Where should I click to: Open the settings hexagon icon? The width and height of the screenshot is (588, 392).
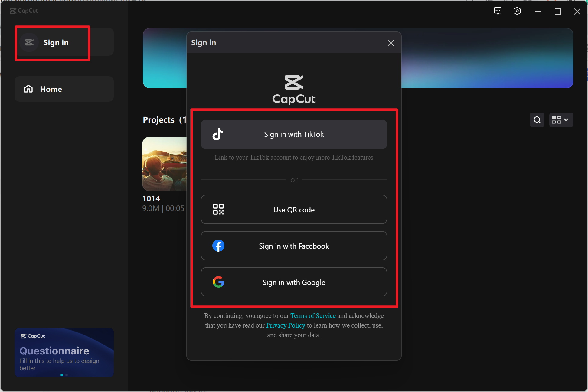tap(517, 11)
